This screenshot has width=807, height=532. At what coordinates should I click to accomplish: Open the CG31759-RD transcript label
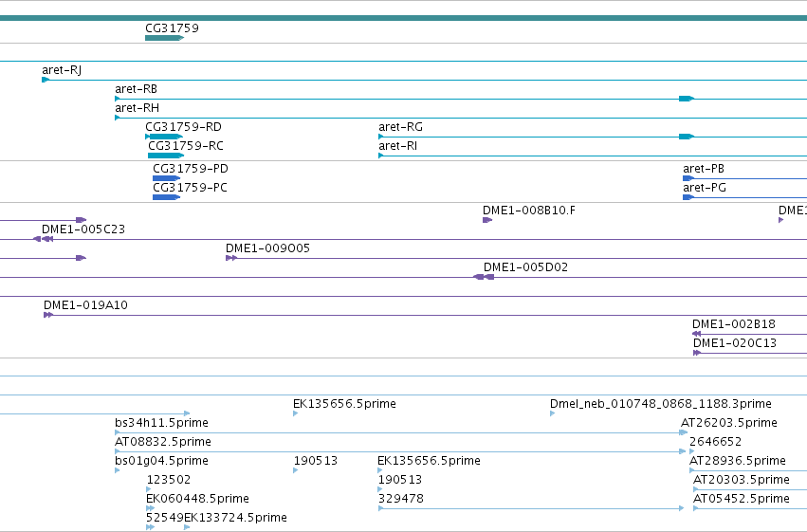coord(183,127)
